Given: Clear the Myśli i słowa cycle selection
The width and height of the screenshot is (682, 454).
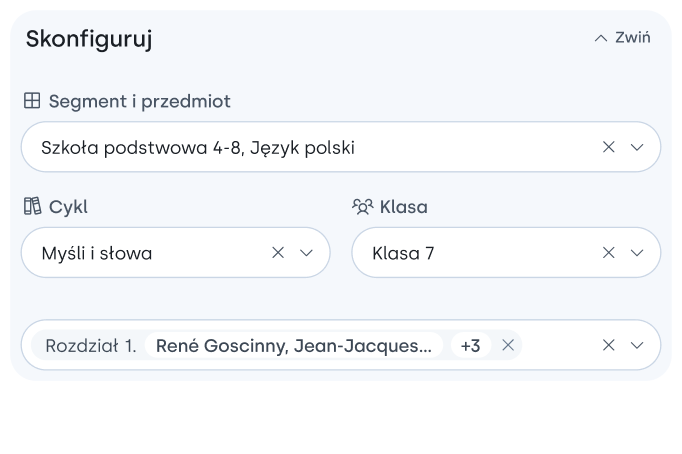Looking at the screenshot, I should pos(278,253).
